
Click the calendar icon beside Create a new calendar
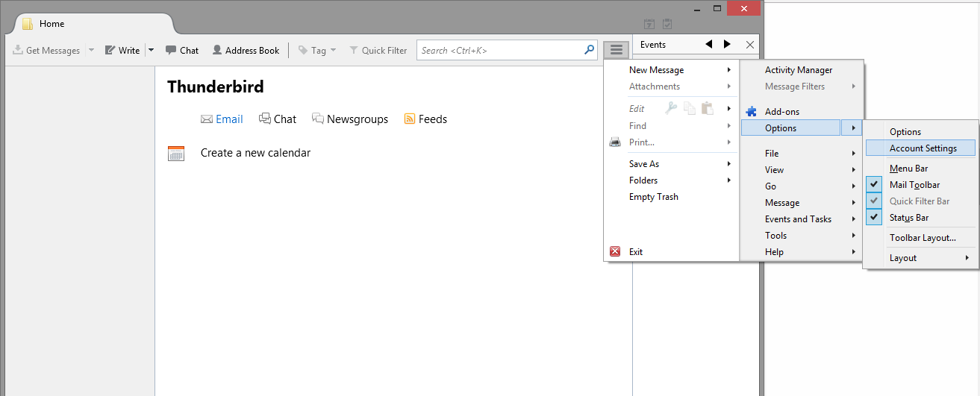click(176, 153)
